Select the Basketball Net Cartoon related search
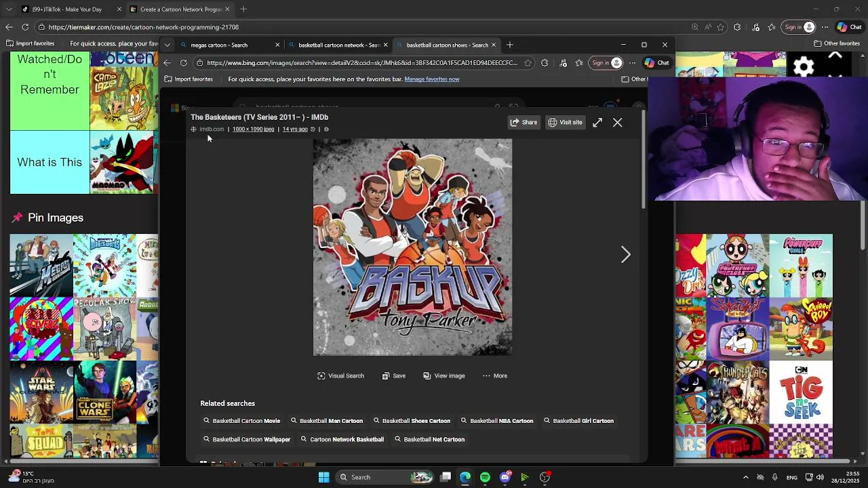Screen dimensions: 868x488 point(429,439)
